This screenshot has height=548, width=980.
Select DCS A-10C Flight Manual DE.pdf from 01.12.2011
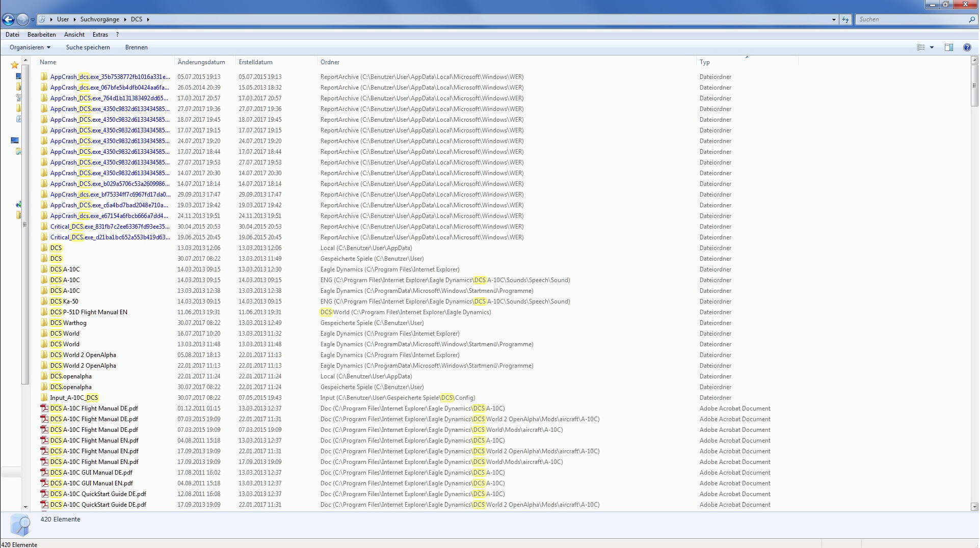pyautogui.click(x=94, y=408)
